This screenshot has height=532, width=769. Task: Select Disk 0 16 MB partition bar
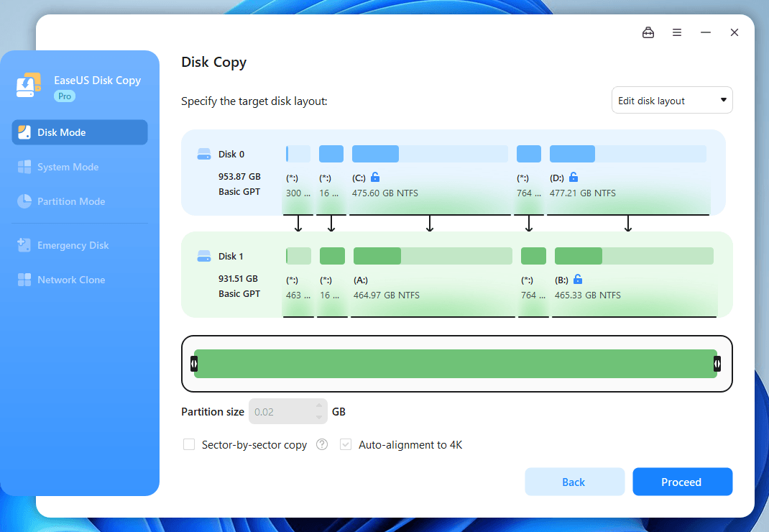coord(331,154)
